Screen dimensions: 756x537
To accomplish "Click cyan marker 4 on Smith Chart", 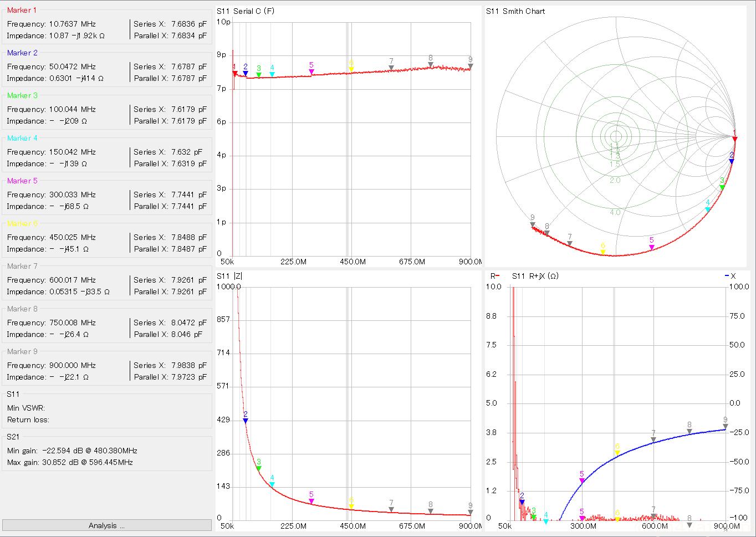I will coord(708,209).
